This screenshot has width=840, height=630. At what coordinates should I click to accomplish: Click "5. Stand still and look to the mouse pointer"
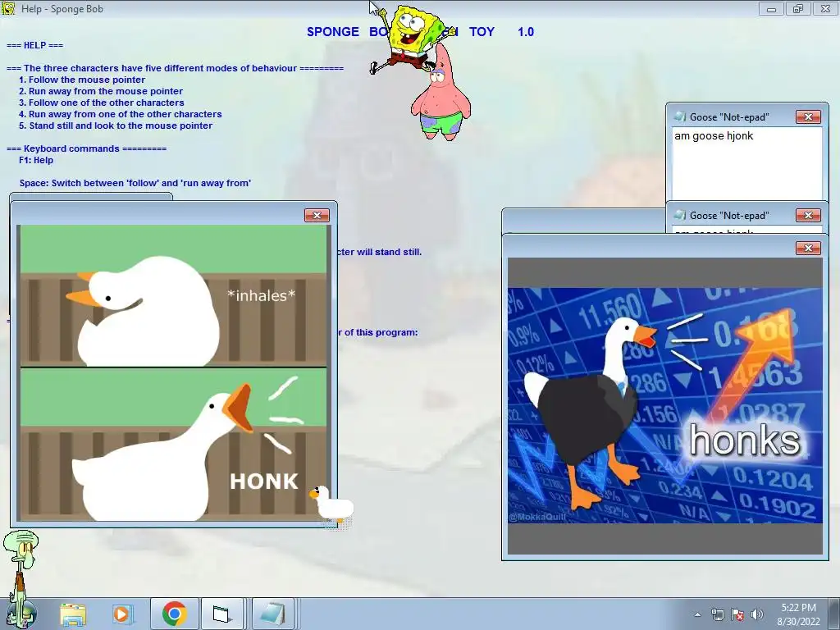[x=116, y=126]
